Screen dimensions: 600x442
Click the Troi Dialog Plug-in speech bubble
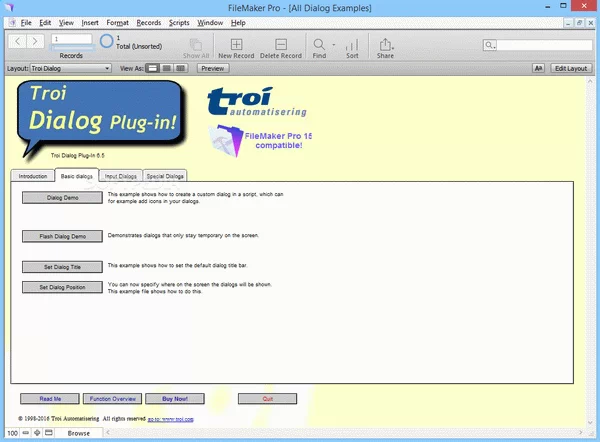click(101, 117)
